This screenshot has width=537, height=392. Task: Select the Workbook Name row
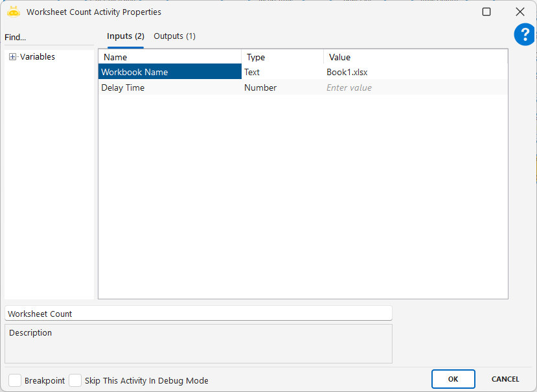[169, 72]
